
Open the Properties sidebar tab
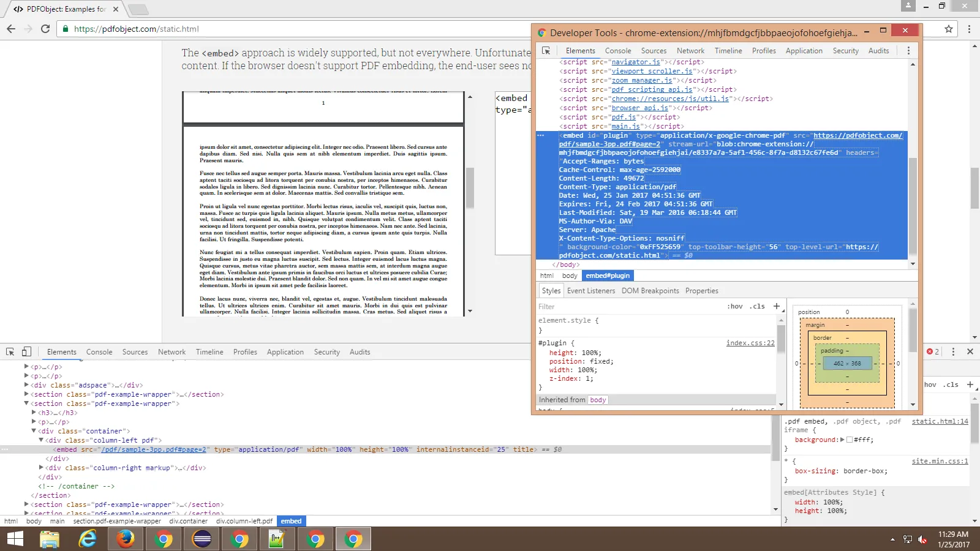[702, 291]
